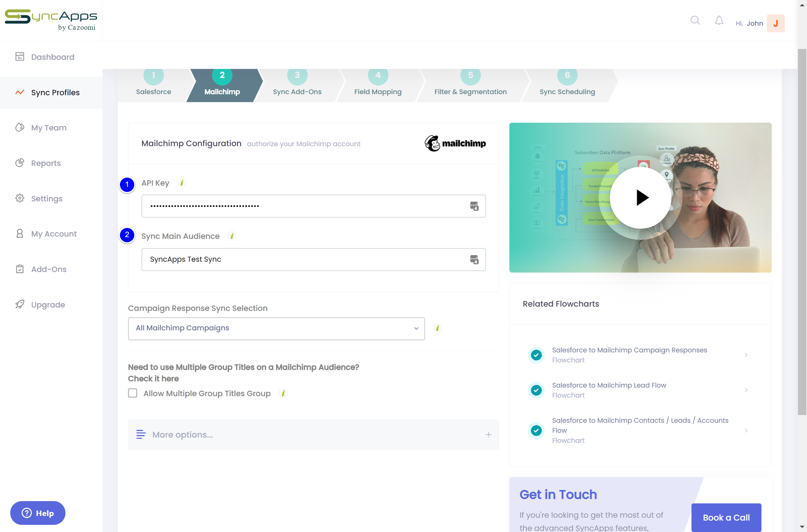This screenshot has height=532, width=807.
Task: Click 'authorize your Mailchimp account' text
Action: coord(303,144)
